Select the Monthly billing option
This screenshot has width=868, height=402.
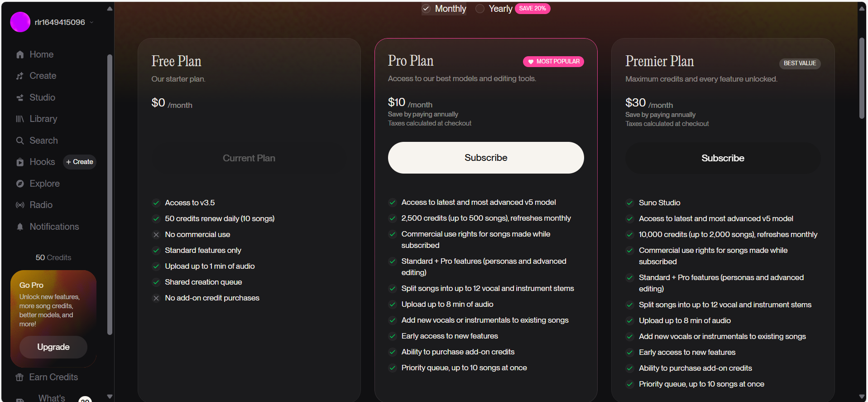[444, 9]
